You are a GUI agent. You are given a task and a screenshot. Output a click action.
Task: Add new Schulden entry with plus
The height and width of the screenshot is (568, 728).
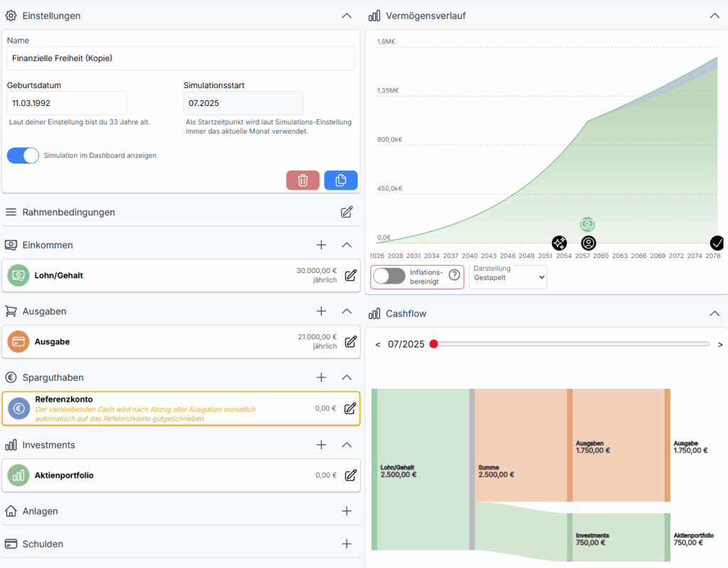coord(347,544)
